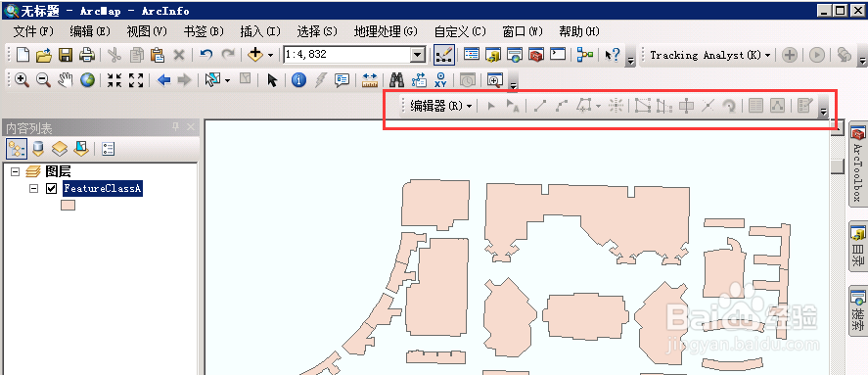Open the Editor Toolbar icon
Viewport: 868px width, 375px height.
pyautogui.click(x=443, y=55)
